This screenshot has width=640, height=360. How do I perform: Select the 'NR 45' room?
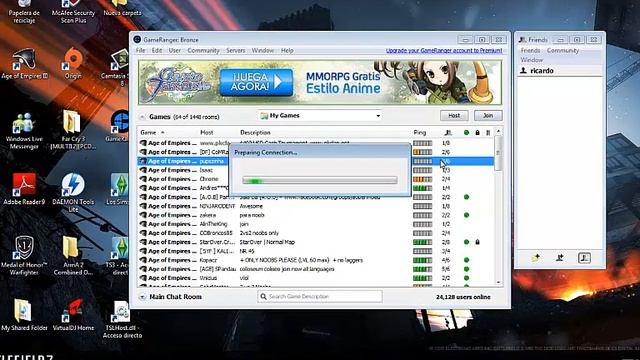point(316,251)
